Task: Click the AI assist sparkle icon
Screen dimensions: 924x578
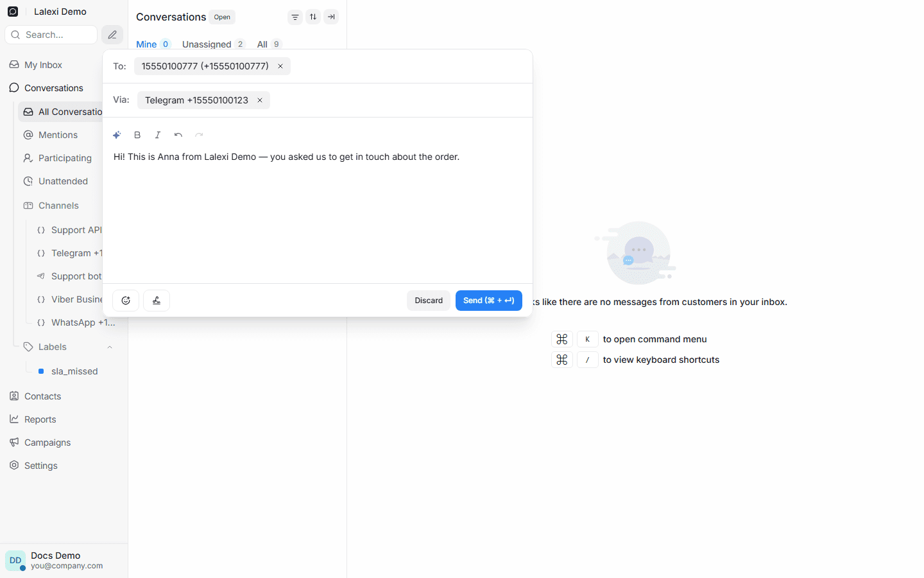Action: pyautogui.click(x=117, y=135)
